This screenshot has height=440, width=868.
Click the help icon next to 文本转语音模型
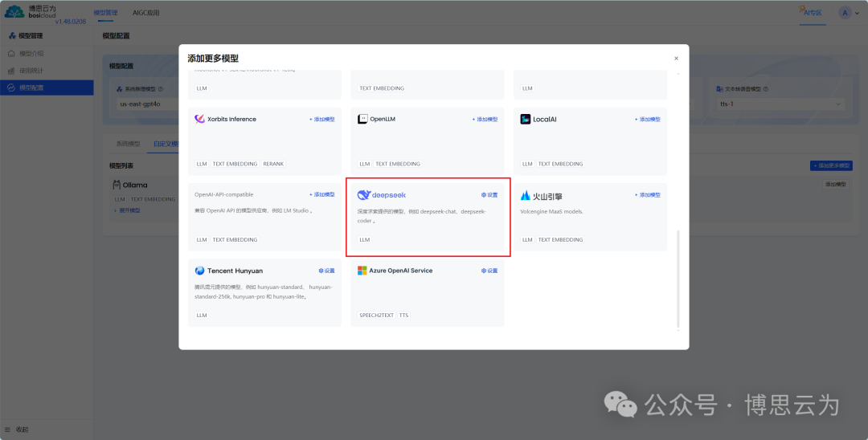coord(766,89)
